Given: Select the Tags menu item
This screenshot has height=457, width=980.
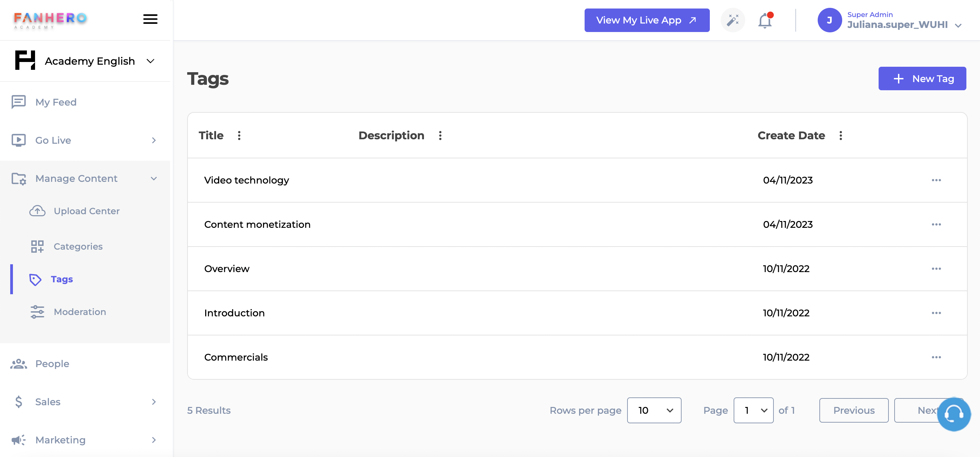Looking at the screenshot, I should tap(62, 279).
